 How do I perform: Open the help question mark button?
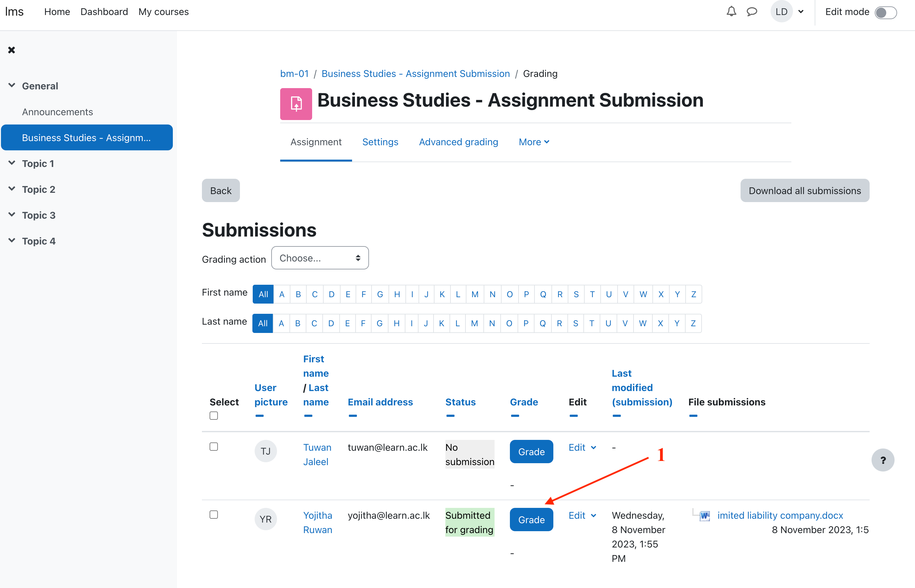click(882, 460)
